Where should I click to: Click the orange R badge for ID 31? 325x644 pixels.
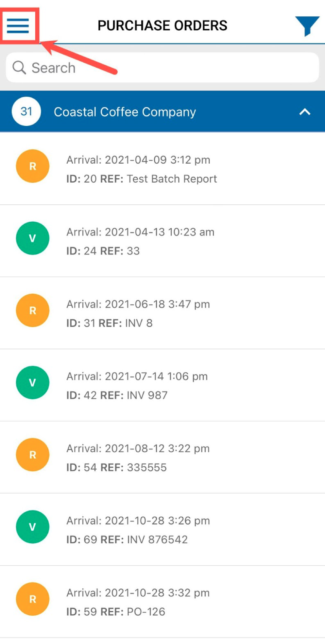click(x=33, y=311)
